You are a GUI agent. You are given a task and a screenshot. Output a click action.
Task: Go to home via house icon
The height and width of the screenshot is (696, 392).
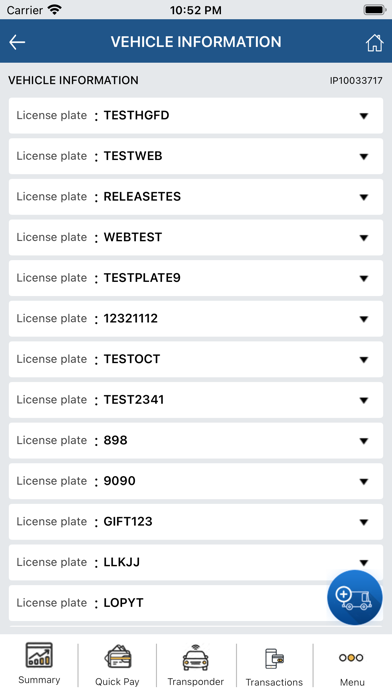(x=374, y=43)
